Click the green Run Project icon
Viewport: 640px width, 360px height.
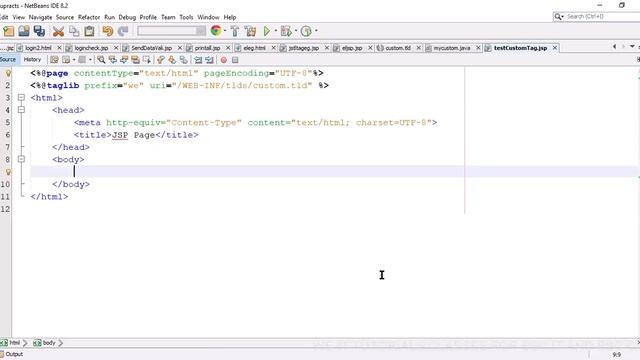click(267, 31)
